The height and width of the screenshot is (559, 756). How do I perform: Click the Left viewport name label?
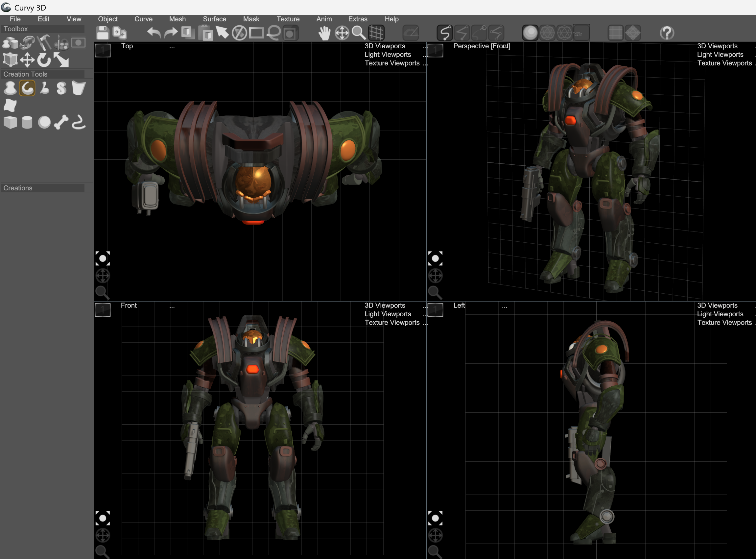tap(459, 305)
